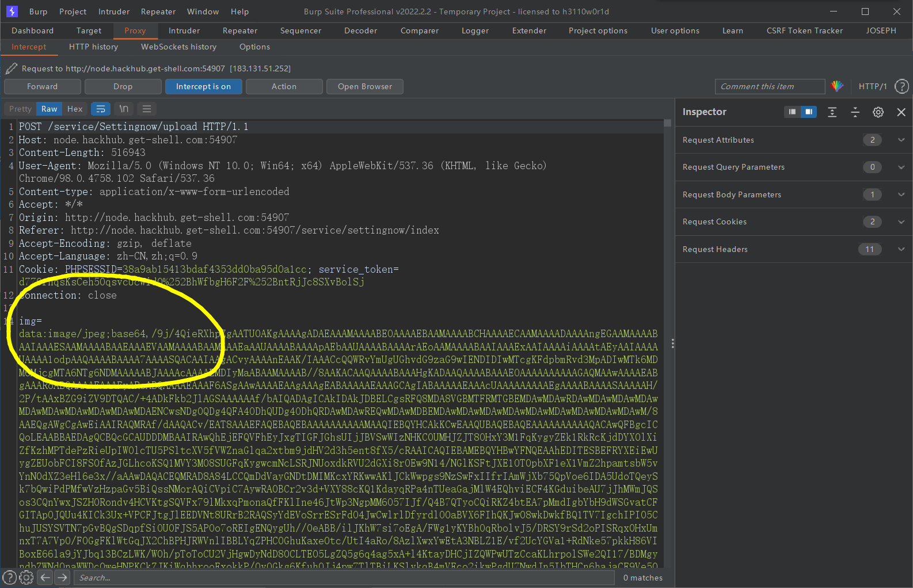Switch to the Logger tab
The width and height of the screenshot is (913, 588).
click(x=475, y=30)
